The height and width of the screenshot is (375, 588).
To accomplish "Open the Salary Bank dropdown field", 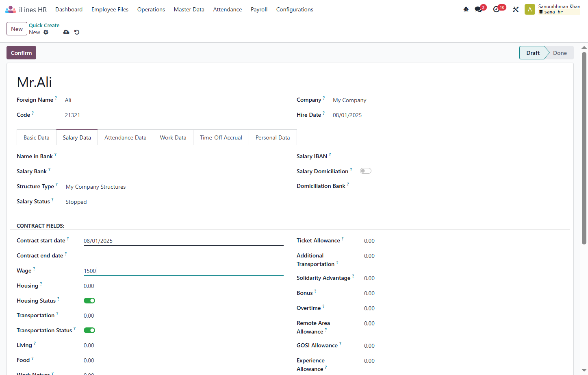I will [x=174, y=172].
